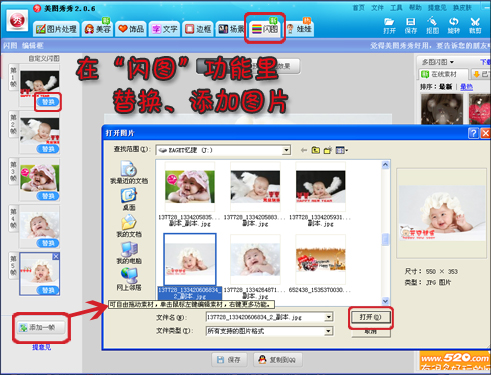Open 我的电脑 shortcut
Image resolution: width=491 pixels, height=375 pixels.
click(x=129, y=252)
